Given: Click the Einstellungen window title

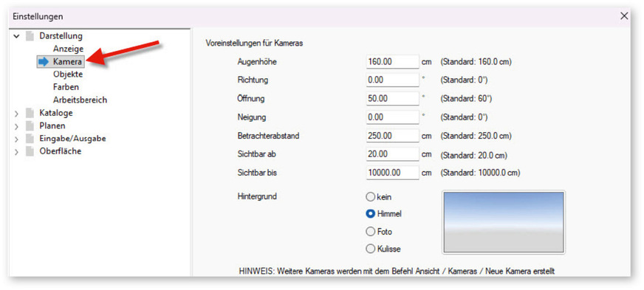Looking at the screenshot, I should pos(38,16).
